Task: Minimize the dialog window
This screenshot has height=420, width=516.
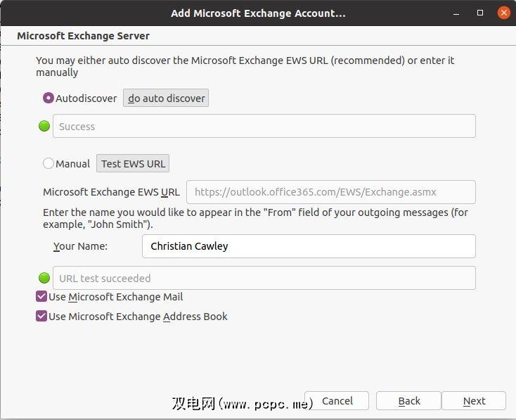Action: point(456,13)
